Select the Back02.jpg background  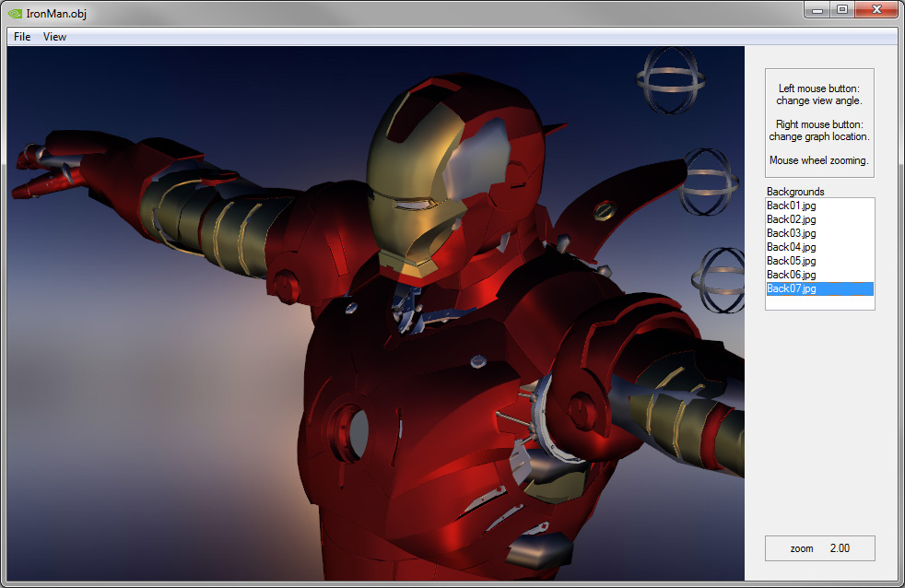[791, 219]
